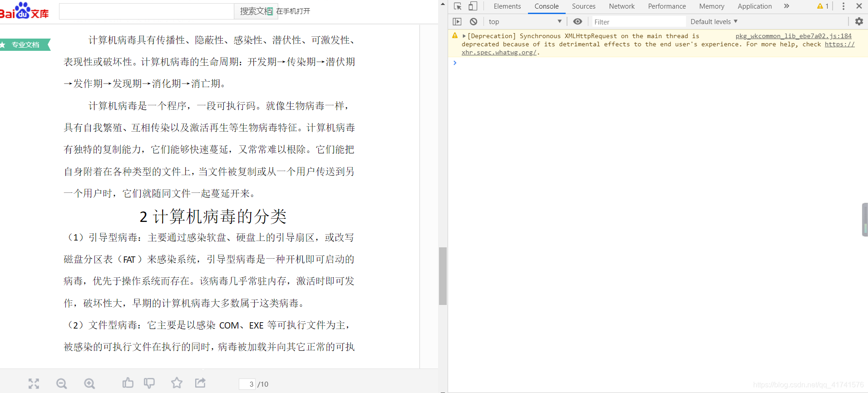Click the yellow warning icon in console message

(455, 35)
